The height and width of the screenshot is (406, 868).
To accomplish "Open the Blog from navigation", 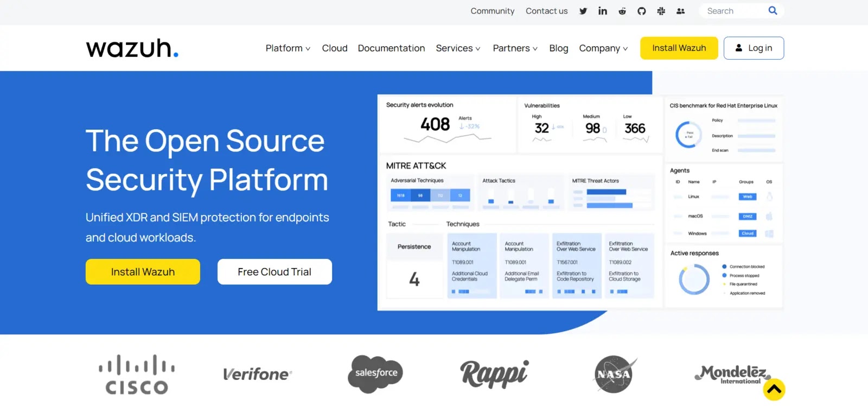I will [x=559, y=48].
